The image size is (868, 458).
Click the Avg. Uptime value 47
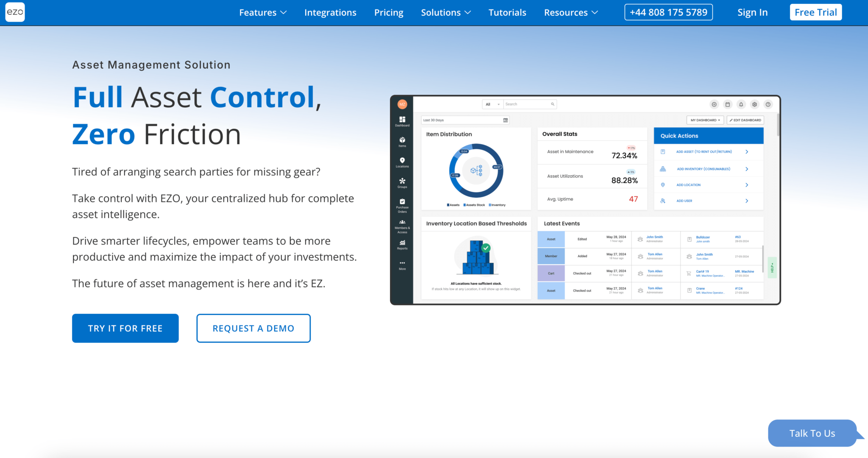[x=633, y=199]
